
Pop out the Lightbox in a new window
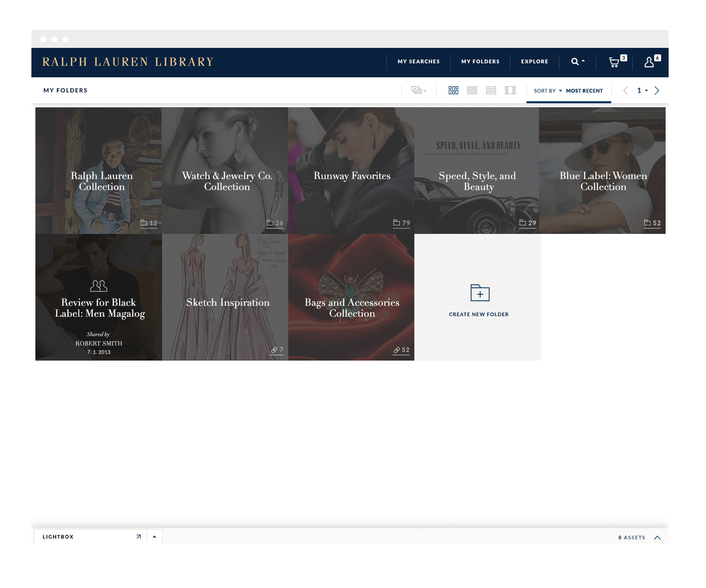coord(139,537)
